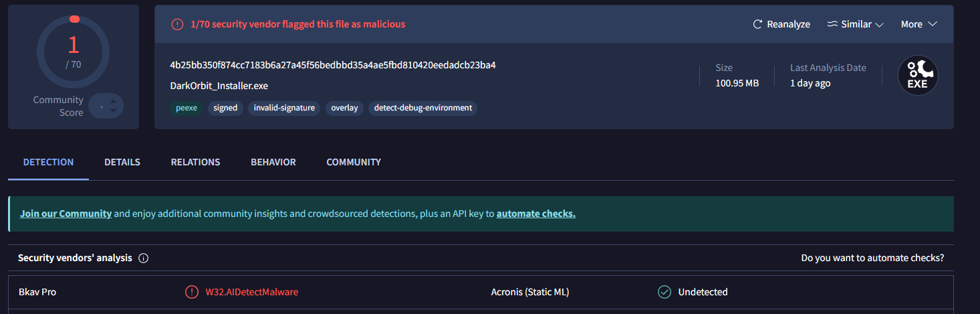
Task: Downvote the community score
Action: [x=114, y=110]
